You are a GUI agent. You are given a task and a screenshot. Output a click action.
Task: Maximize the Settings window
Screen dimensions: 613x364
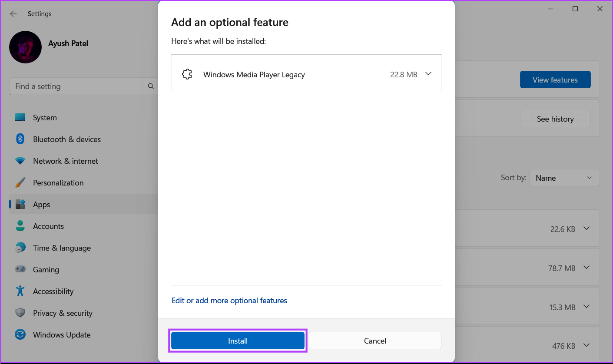pos(575,9)
